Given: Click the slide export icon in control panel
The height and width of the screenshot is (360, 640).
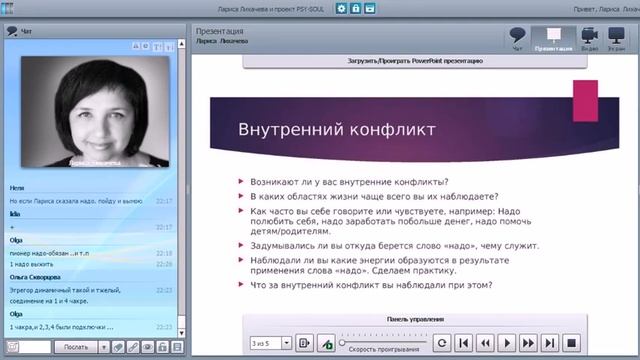Looking at the screenshot, I should point(304,343).
